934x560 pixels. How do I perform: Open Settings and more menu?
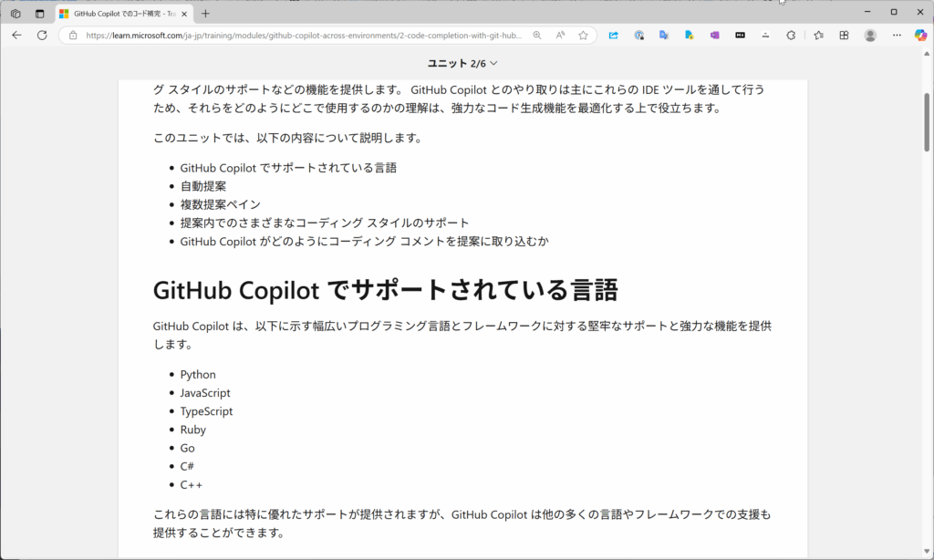coord(897,36)
